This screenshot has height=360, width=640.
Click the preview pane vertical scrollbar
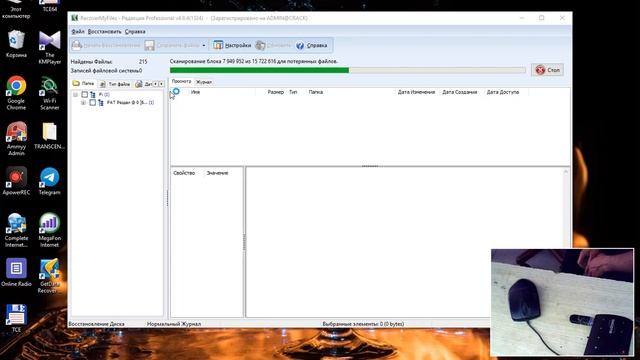(566, 208)
